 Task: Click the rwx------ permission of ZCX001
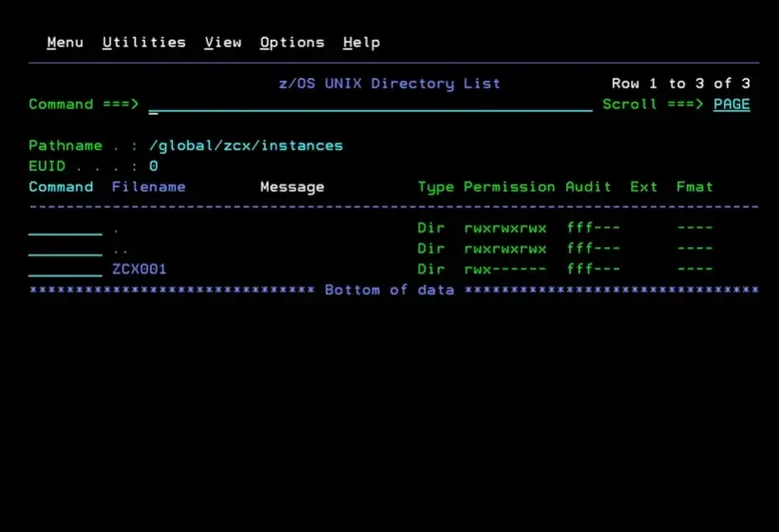tap(504, 269)
